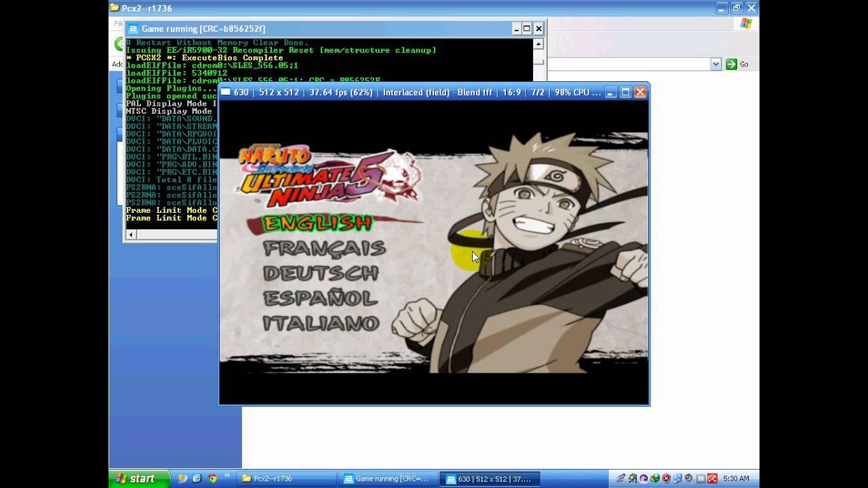Close the Game running console window
868x488 pixels.
point(538,28)
